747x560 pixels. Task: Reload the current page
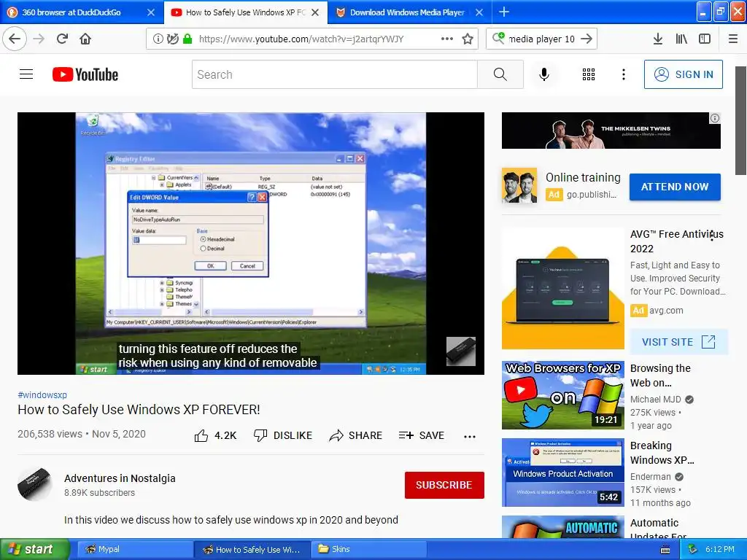tap(63, 39)
